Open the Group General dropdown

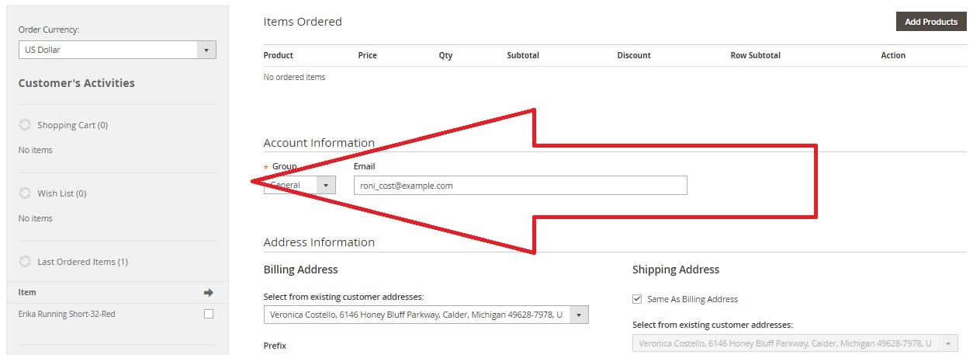(300, 185)
